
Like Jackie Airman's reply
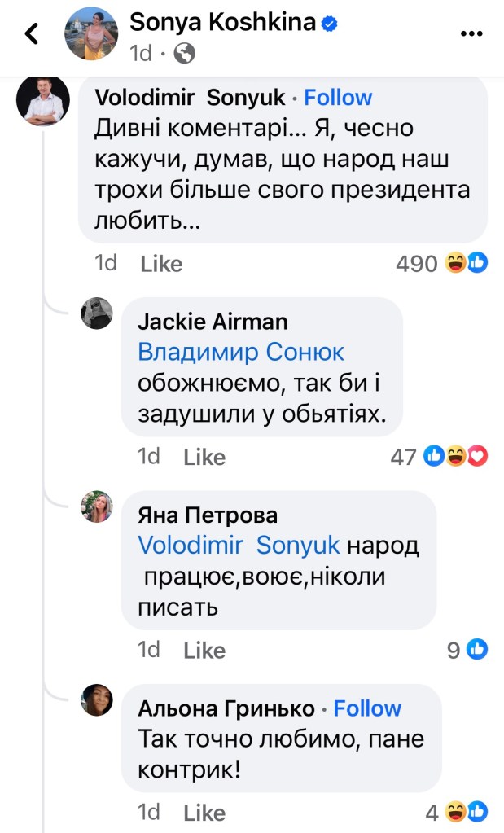pos(204,457)
